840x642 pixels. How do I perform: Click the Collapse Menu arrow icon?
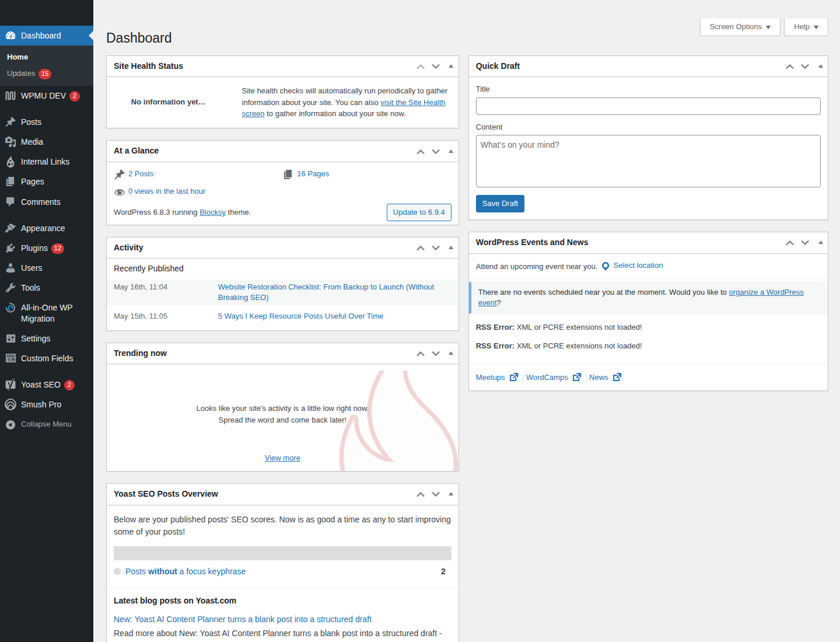[10, 424]
